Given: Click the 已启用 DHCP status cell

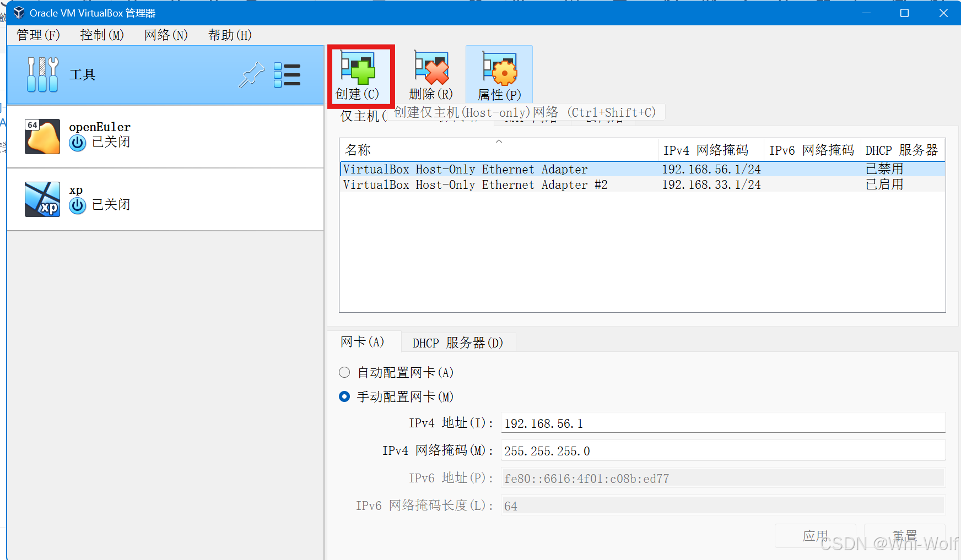Looking at the screenshot, I should (x=884, y=184).
